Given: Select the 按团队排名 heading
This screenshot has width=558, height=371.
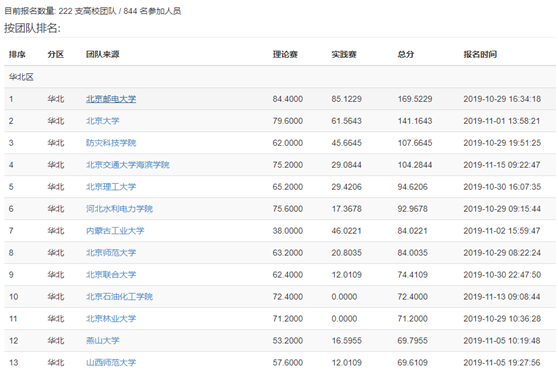Looking at the screenshot, I should click(x=32, y=28).
